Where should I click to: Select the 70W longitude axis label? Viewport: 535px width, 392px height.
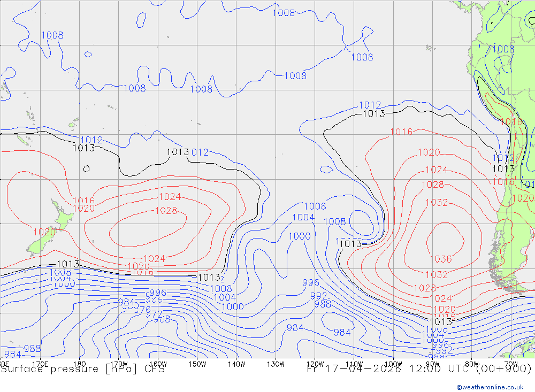point(511,364)
